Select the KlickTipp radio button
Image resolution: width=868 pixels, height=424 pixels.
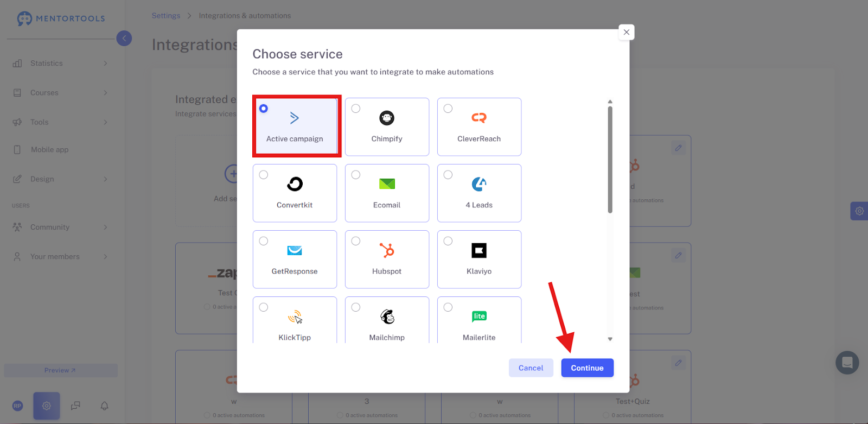coord(264,307)
